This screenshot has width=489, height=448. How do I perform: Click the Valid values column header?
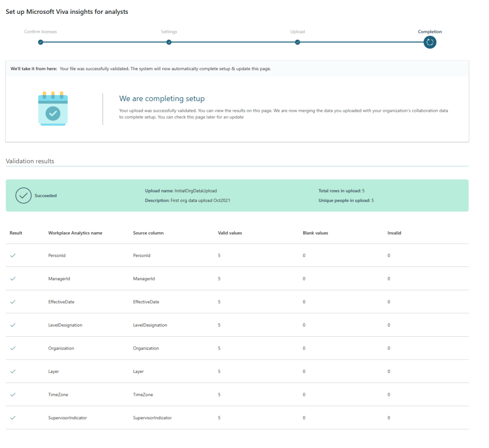click(230, 233)
